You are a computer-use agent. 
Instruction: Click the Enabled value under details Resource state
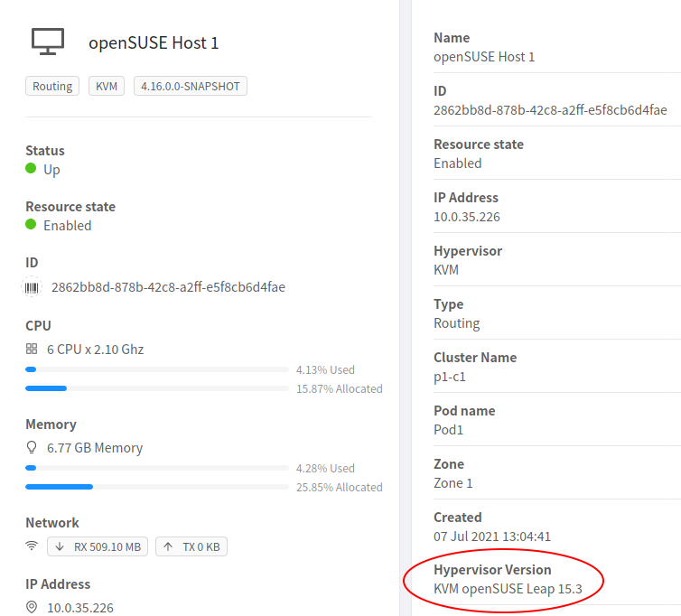click(457, 163)
